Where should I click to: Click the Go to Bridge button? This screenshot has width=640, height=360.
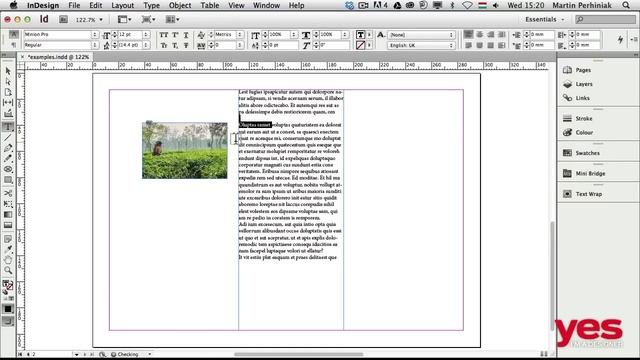(x=63, y=19)
